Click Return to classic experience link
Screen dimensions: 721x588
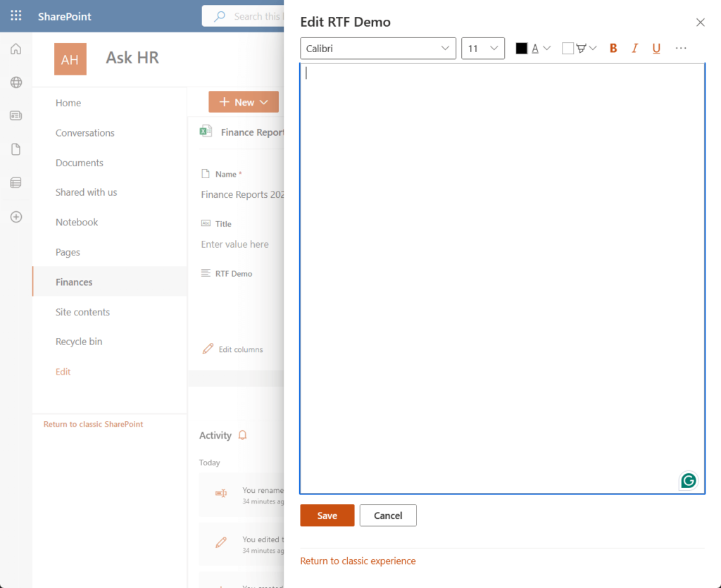click(x=358, y=561)
